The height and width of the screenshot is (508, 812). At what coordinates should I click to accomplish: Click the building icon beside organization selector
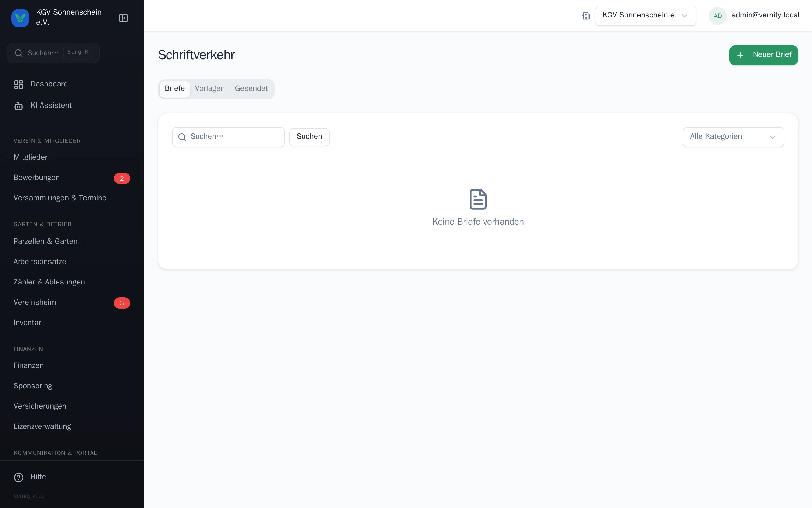point(586,16)
